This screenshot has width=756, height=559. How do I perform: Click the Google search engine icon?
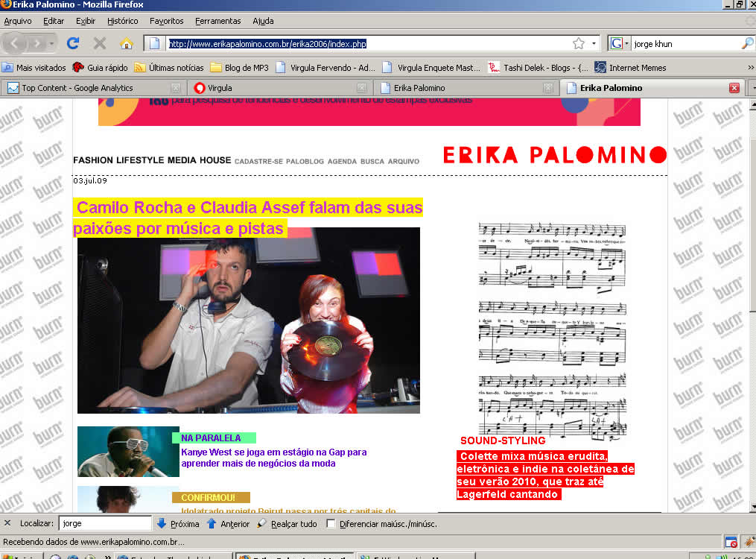point(616,44)
